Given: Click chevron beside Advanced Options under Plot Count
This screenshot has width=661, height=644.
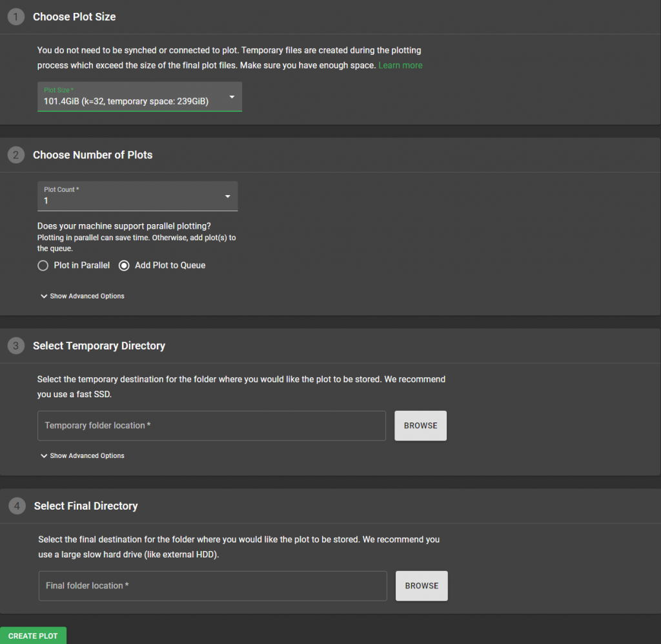Looking at the screenshot, I should pos(44,296).
